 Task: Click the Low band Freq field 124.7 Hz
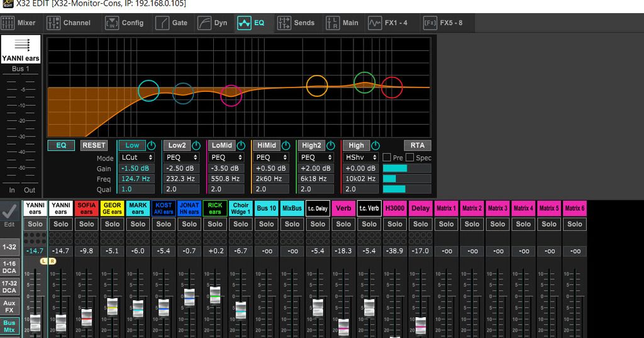pos(136,179)
